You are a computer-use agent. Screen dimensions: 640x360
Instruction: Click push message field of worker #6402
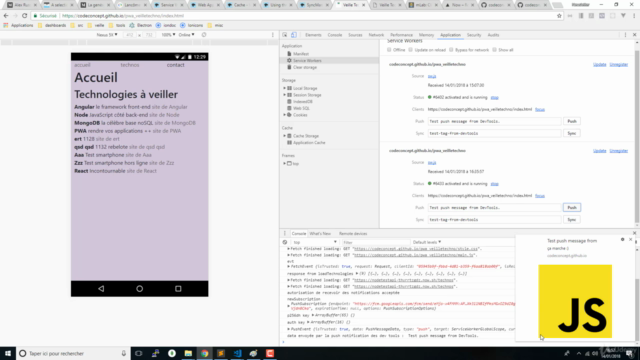494,121
